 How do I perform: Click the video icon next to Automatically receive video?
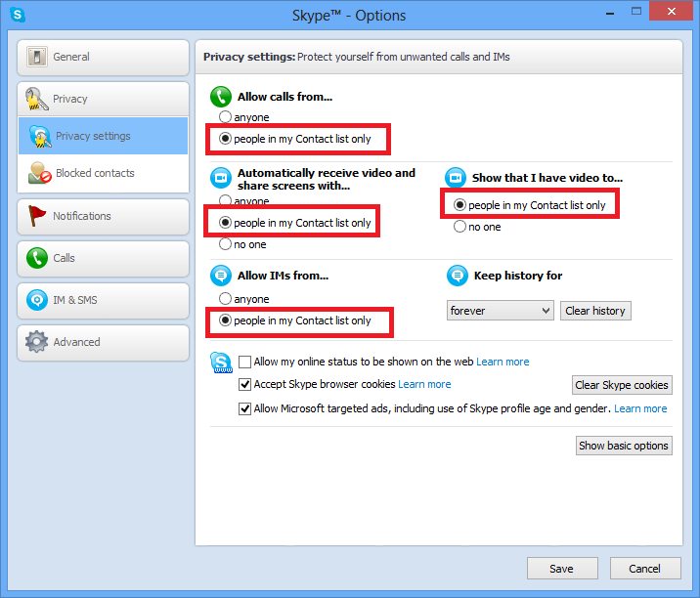[221, 178]
